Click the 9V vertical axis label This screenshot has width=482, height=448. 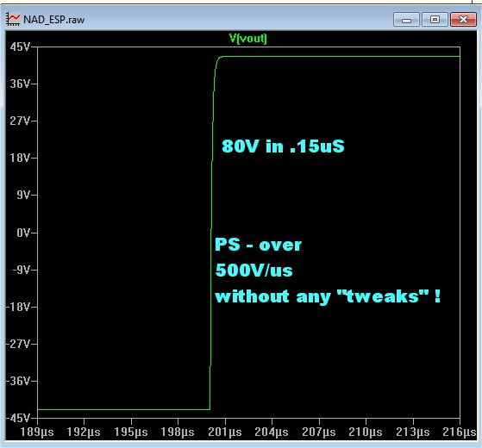tap(23, 195)
